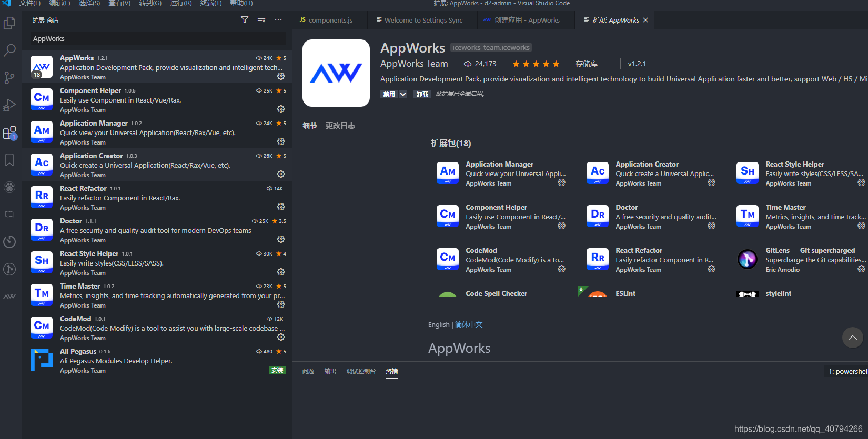
Task: Open CodeMod in extension pack grid
Action: [x=501, y=260]
